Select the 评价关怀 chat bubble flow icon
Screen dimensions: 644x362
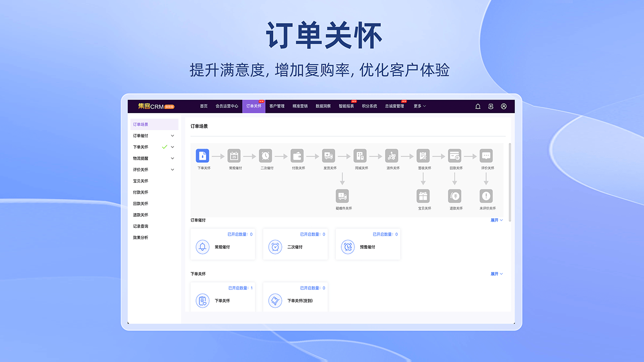coord(487,156)
